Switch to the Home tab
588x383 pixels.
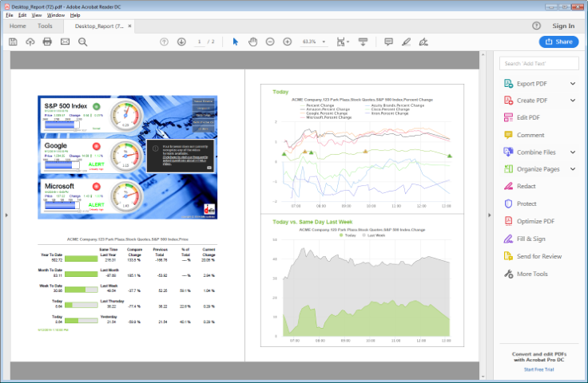[x=18, y=26]
